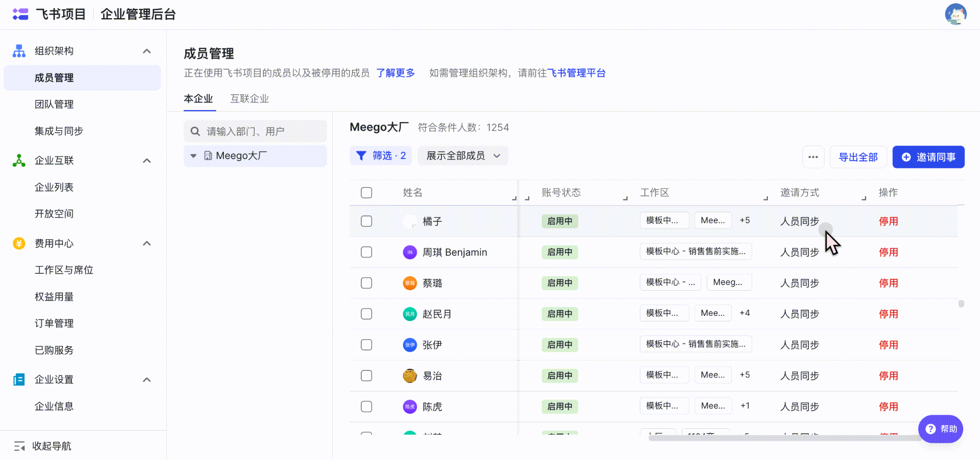The width and height of the screenshot is (980, 460).
Task: Open 陈虎's purple avatar
Action: [x=410, y=407]
